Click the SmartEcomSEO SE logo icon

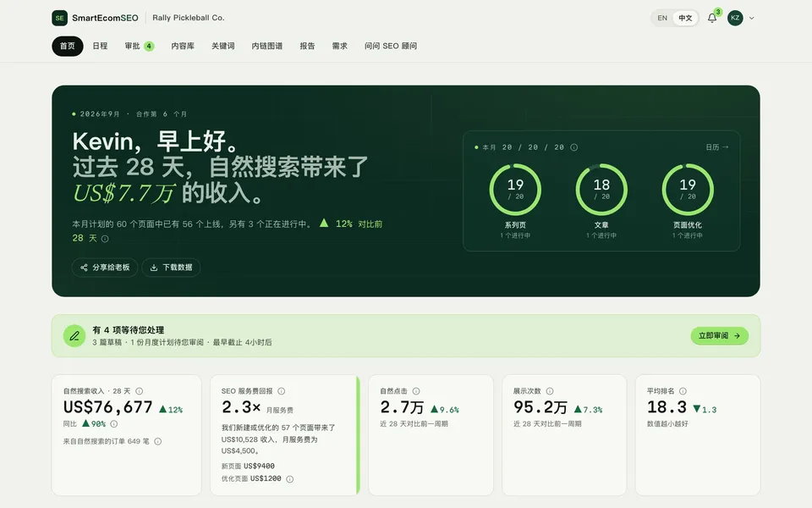pos(59,18)
